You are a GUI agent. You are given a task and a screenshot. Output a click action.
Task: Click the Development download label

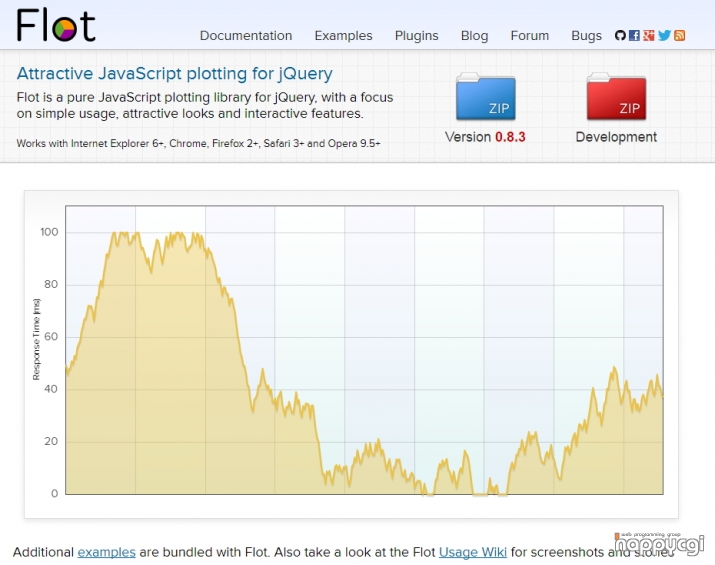616,137
